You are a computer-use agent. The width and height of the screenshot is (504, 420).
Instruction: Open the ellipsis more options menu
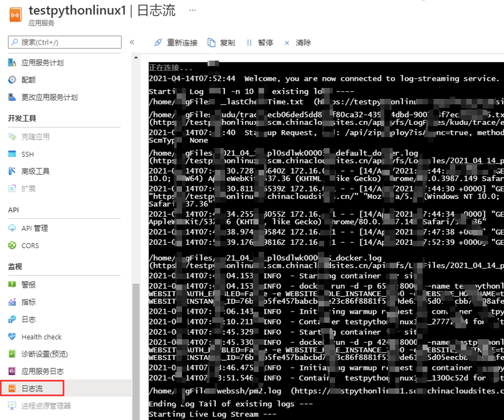[x=192, y=10]
